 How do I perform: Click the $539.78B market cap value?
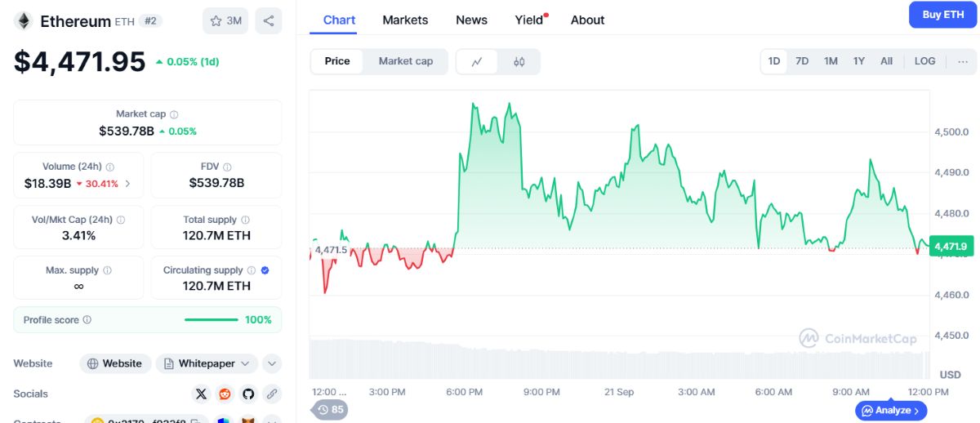point(127,131)
